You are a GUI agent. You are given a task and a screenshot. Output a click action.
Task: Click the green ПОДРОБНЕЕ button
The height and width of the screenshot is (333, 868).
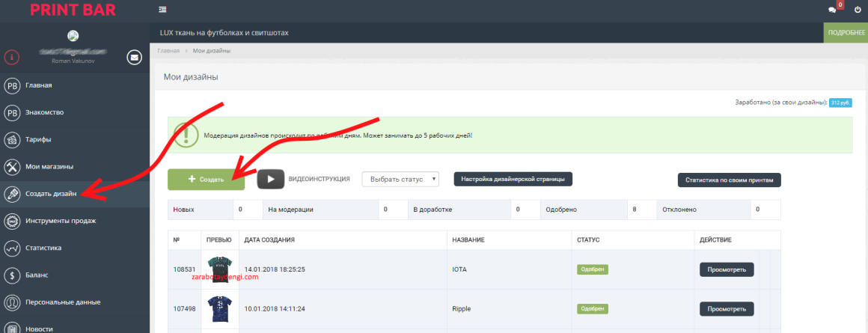point(846,33)
